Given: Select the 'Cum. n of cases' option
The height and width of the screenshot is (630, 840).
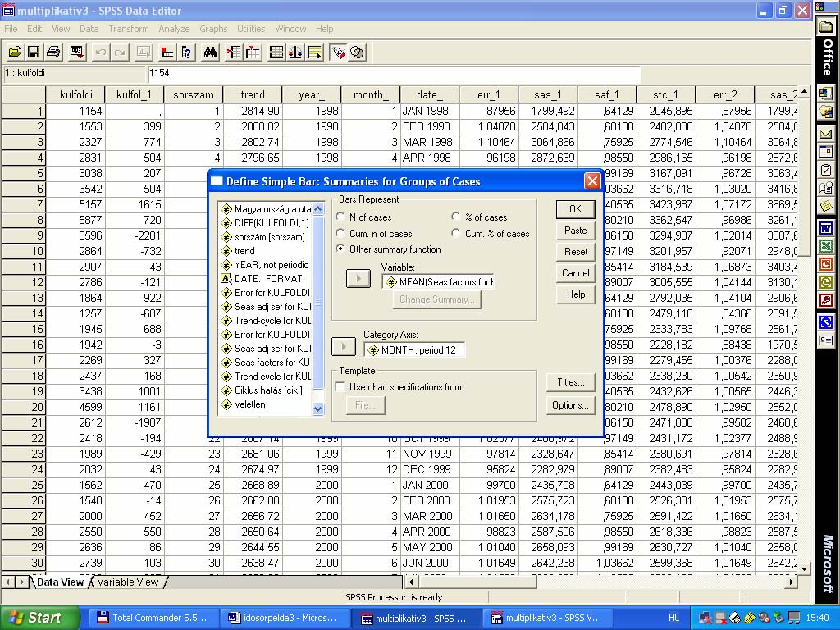Looking at the screenshot, I should pyautogui.click(x=340, y=234).
